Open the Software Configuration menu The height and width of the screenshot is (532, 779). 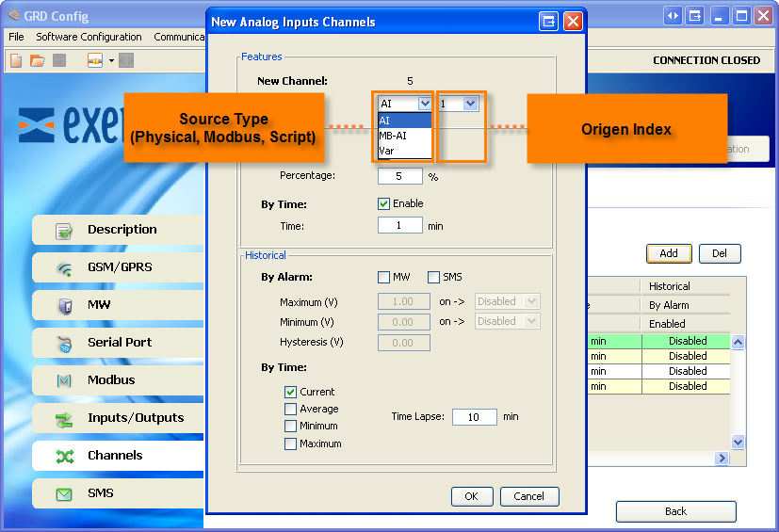click(89, 37)
